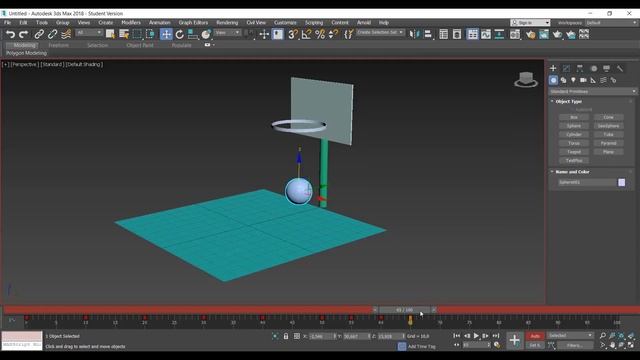Open the Rendered Frame Window icon
640x360 pixels.
tap(544, 34)
